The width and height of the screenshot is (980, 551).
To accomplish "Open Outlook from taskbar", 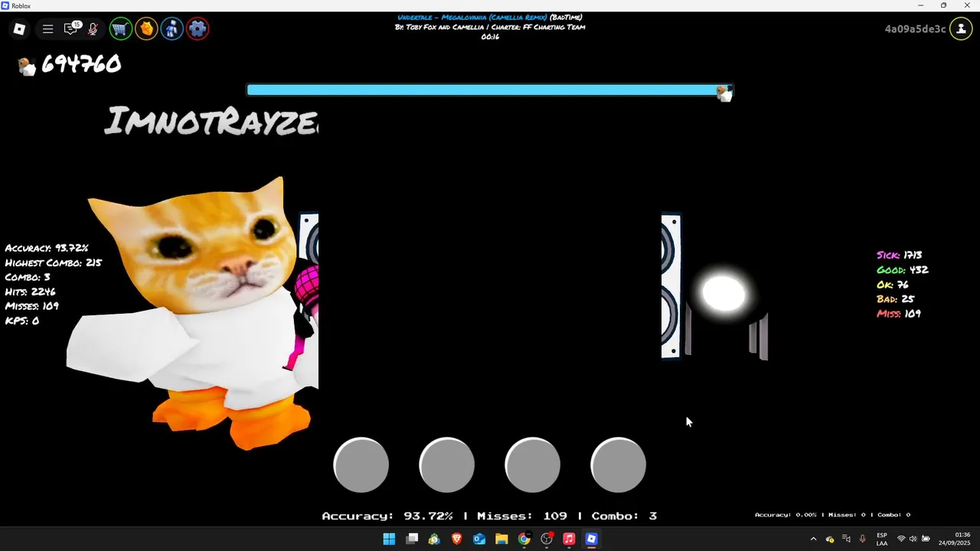I will pos(479,539).
